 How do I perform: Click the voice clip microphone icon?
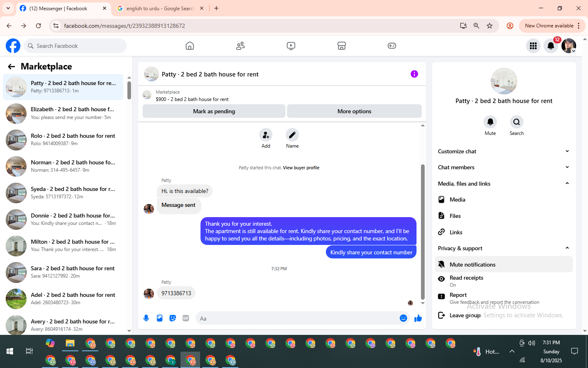(x=146, y=318)
